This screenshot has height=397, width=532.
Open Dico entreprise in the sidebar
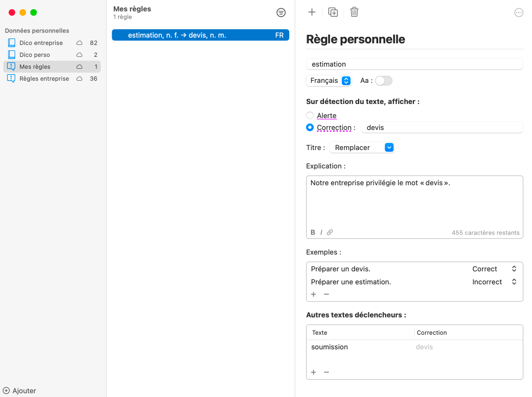tap(41, 43)
